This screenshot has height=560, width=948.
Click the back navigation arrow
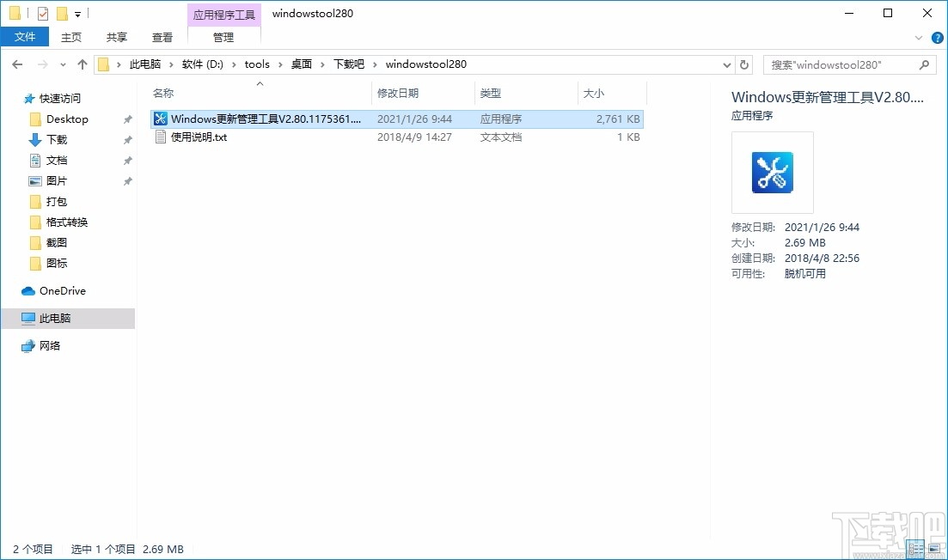point(17,64)
